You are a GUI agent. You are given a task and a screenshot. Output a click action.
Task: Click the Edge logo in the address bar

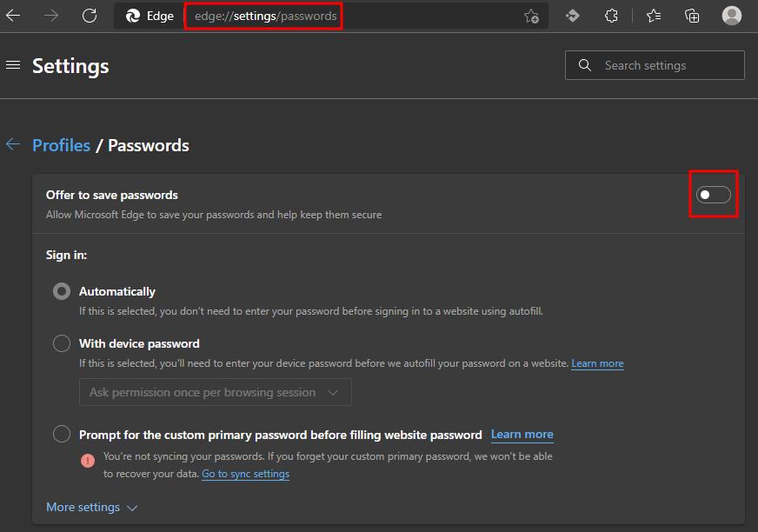(132, 16)
